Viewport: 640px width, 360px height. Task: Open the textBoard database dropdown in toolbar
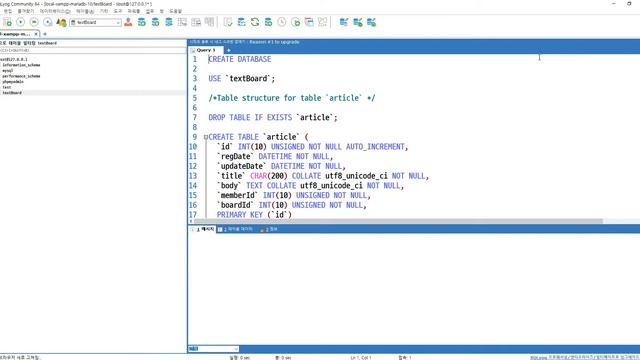click(96, 22)
